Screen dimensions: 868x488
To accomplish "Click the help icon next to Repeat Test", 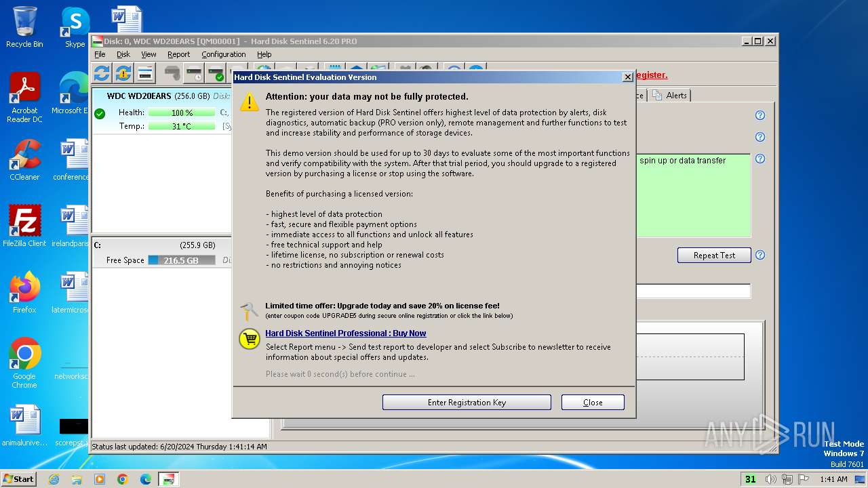I will point(760,255).
